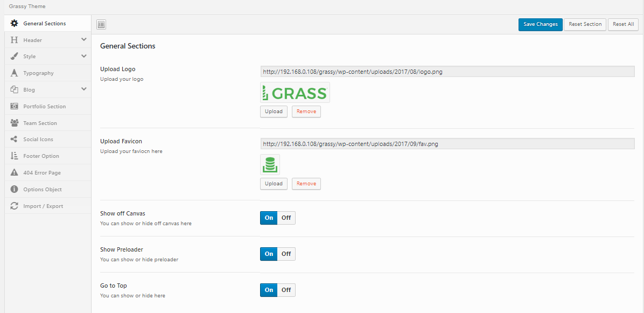Click the Save Changes button

541,24
